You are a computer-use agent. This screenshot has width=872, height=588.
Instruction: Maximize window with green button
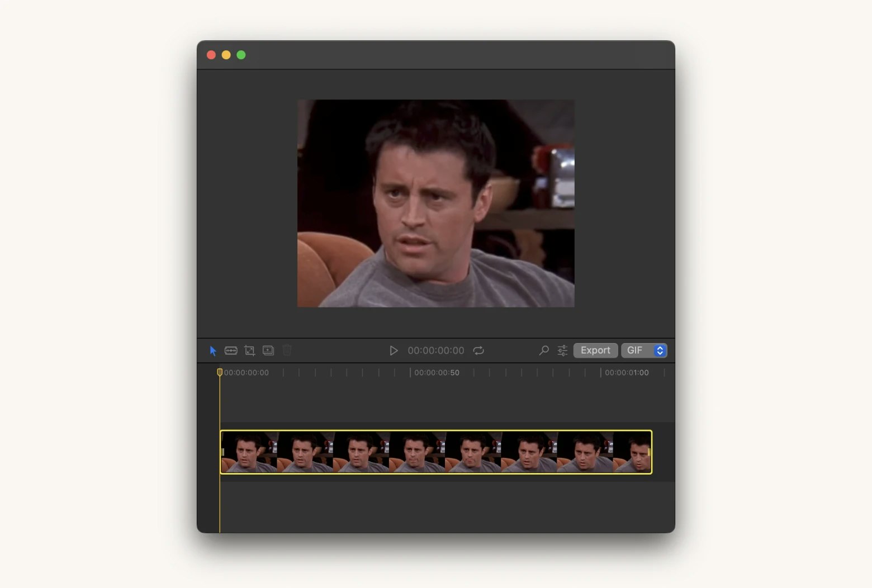point(241,55)
